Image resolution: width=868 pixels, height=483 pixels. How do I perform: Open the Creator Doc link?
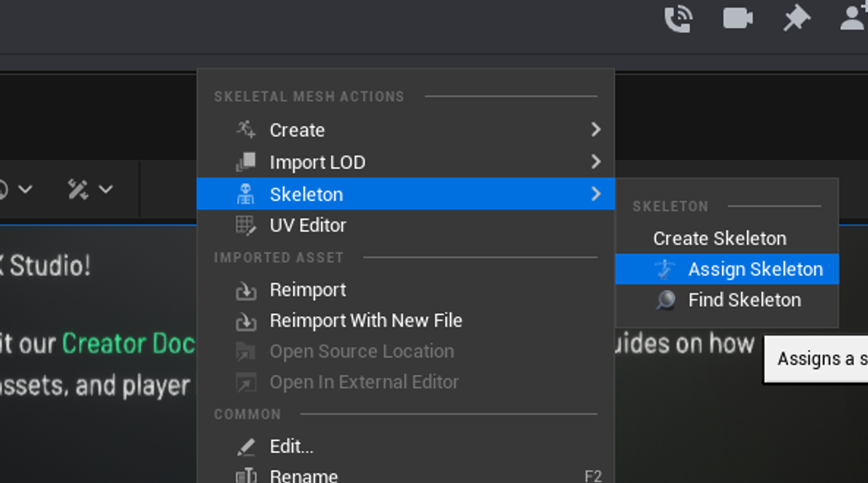128,344
